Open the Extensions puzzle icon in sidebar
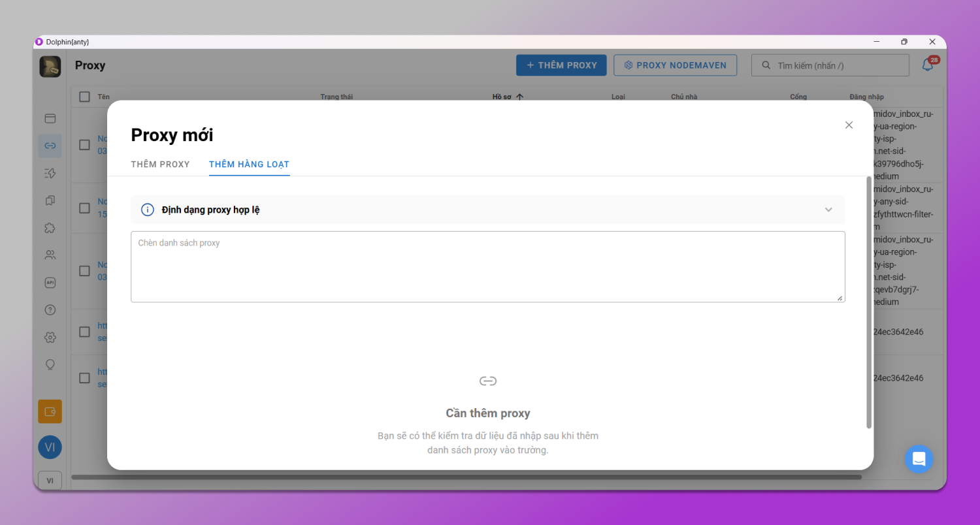980x525 pixels. click(x=50, y=228)
